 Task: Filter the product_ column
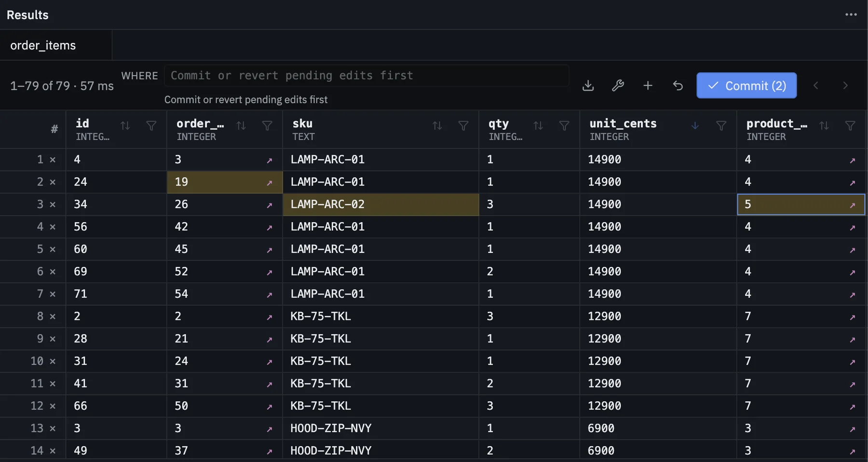coord(850,126)
